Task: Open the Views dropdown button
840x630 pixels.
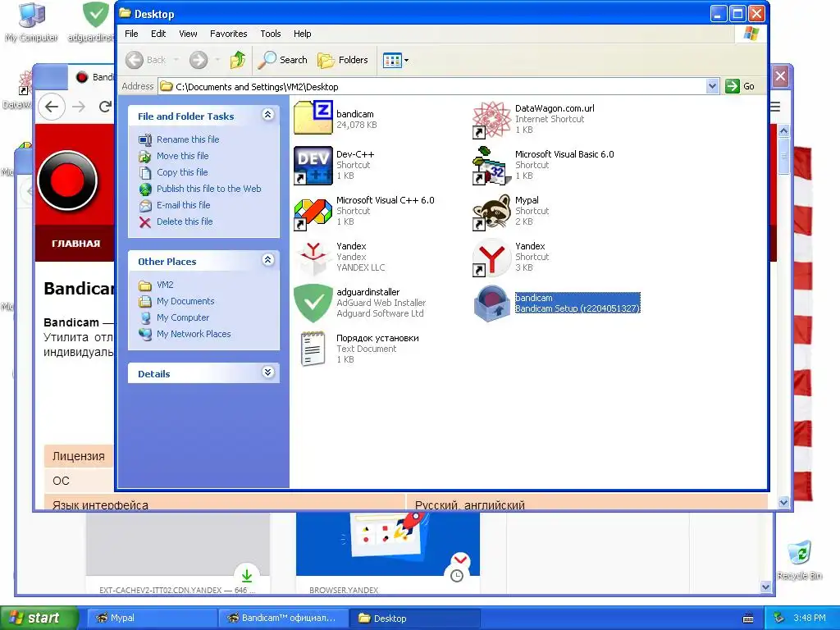Action: (396, 60)
